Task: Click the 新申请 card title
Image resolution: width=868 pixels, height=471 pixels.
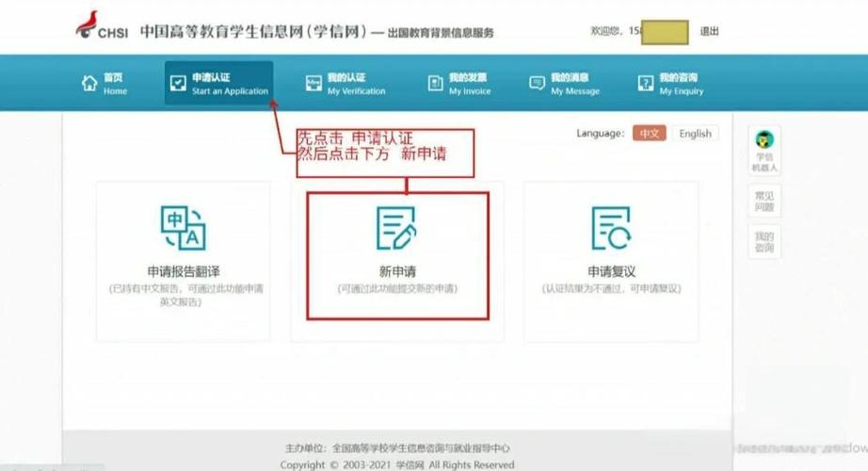Action: [x=397, y=271]
